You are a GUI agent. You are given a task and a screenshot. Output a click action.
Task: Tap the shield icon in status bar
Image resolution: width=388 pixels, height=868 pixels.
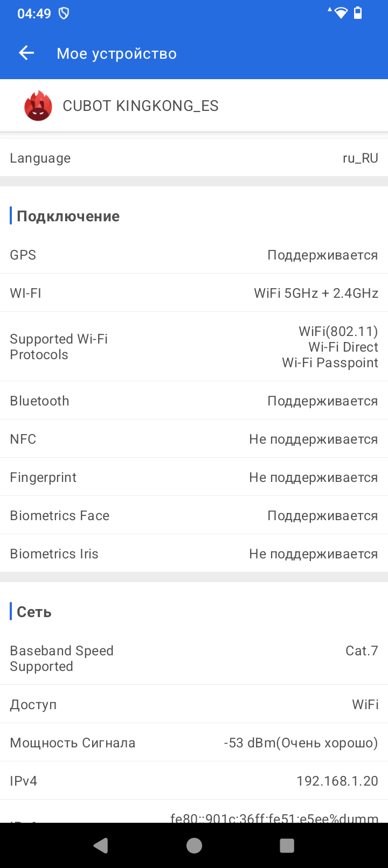pos(64,13)
